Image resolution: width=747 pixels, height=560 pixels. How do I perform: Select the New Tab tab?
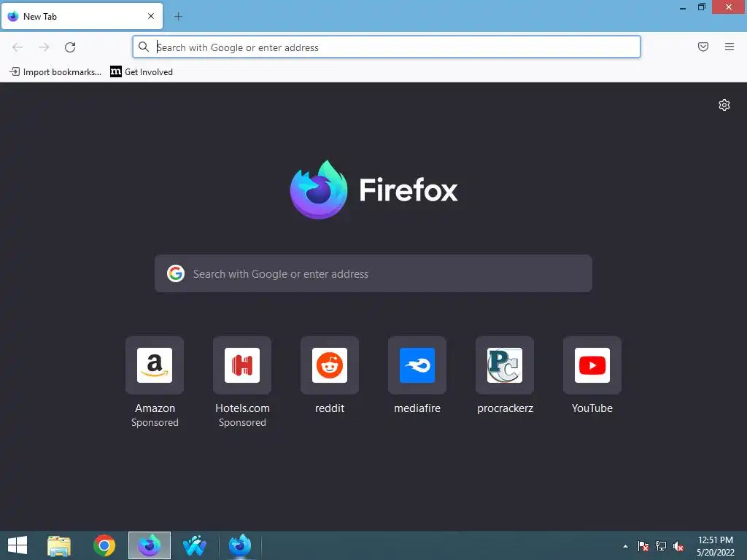pyautogui.click(x=82, y=16)
